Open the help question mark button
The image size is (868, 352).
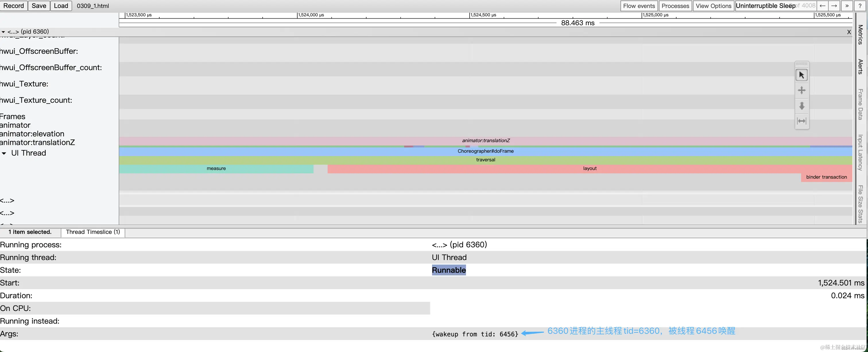click(x=860, y=6)
